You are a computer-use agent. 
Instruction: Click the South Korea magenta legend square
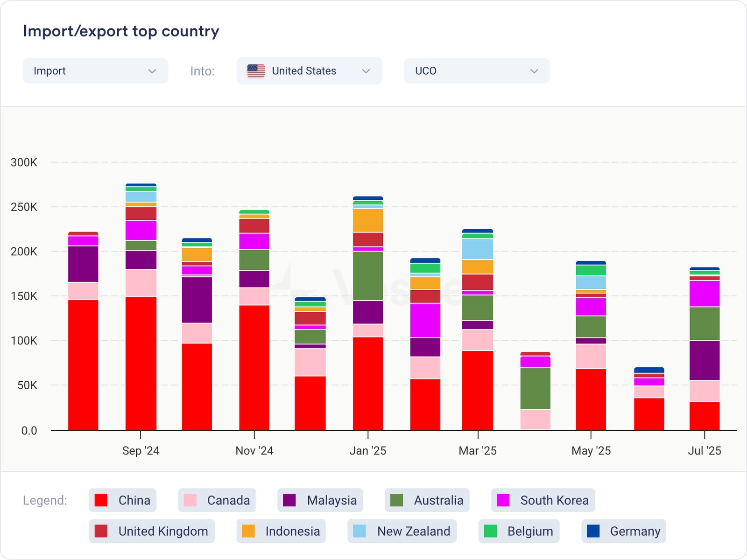click(503, 500)
